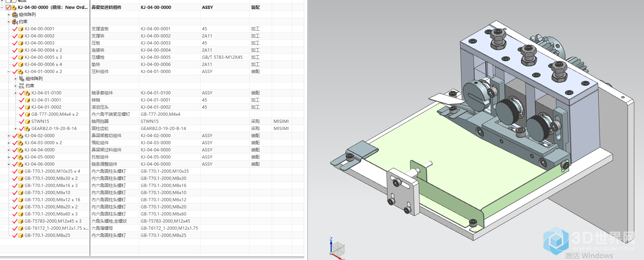Screen dimensions: 644x260
Task: Collapse the top-level KJ-04-00-0000 assembly node
Action: click(2, 7)
